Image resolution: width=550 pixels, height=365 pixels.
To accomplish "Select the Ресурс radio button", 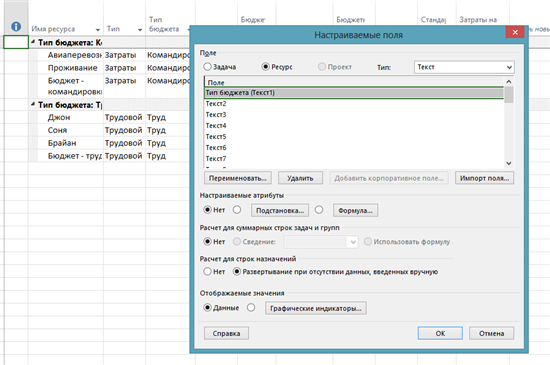I will pos(265,66).
